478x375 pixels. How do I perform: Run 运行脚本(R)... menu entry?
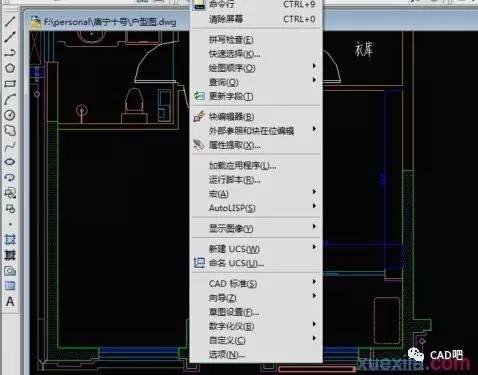pyautogui.click(x=256, y=180)
